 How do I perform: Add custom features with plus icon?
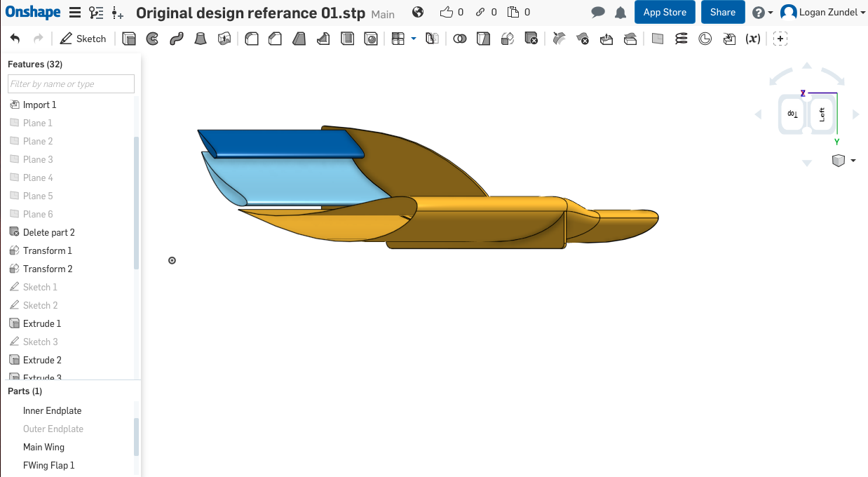[780, 39]
